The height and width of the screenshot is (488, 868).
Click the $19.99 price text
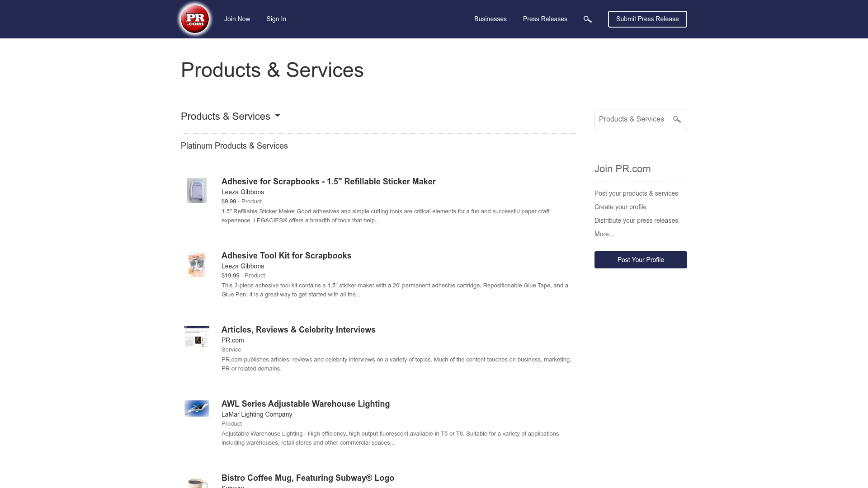click(231, 276)
